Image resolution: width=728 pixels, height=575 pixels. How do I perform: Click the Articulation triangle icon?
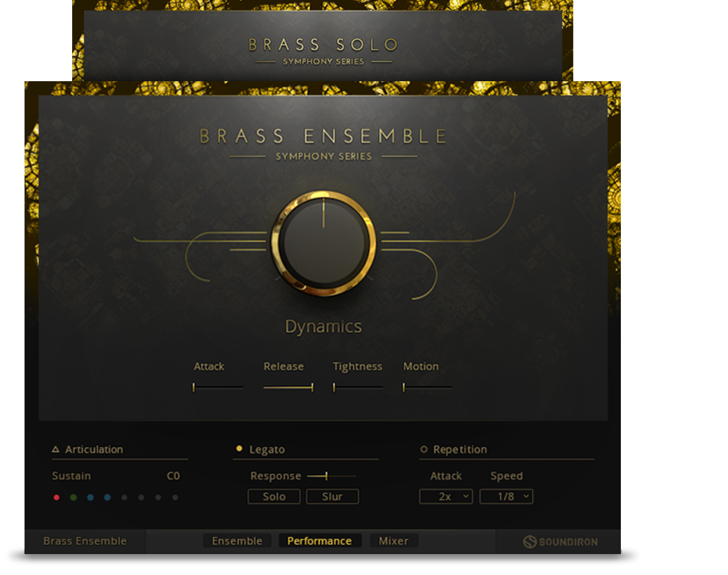pyautogui.click(x=56, y=449)
